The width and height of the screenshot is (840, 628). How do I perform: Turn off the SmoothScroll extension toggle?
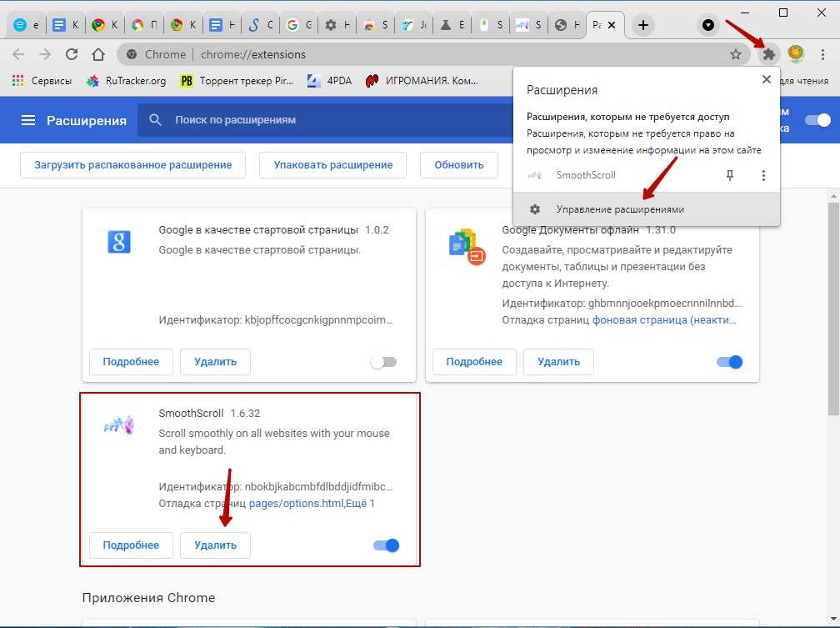click(387, 545)
